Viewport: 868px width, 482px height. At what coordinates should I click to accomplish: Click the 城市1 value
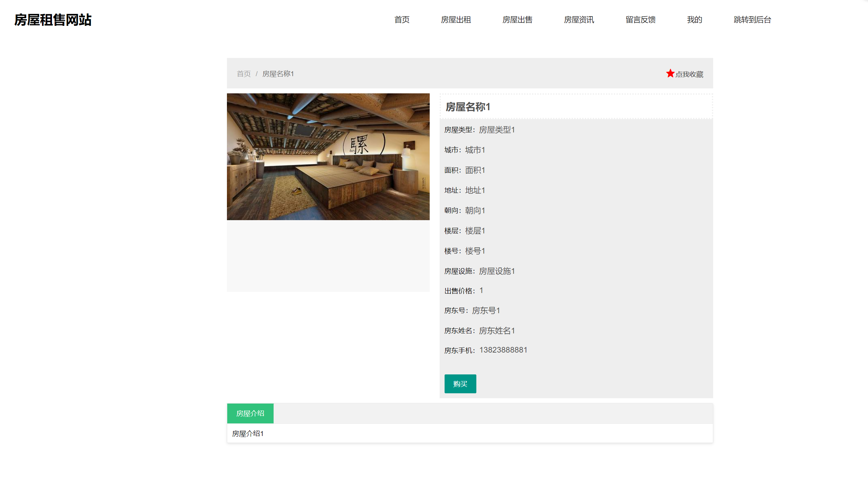click(475, 150)
